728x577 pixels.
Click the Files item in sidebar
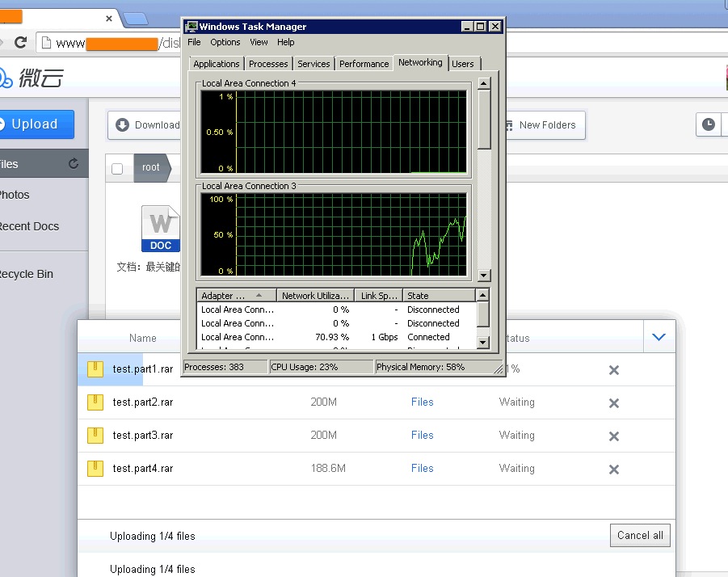click(44, 164)
